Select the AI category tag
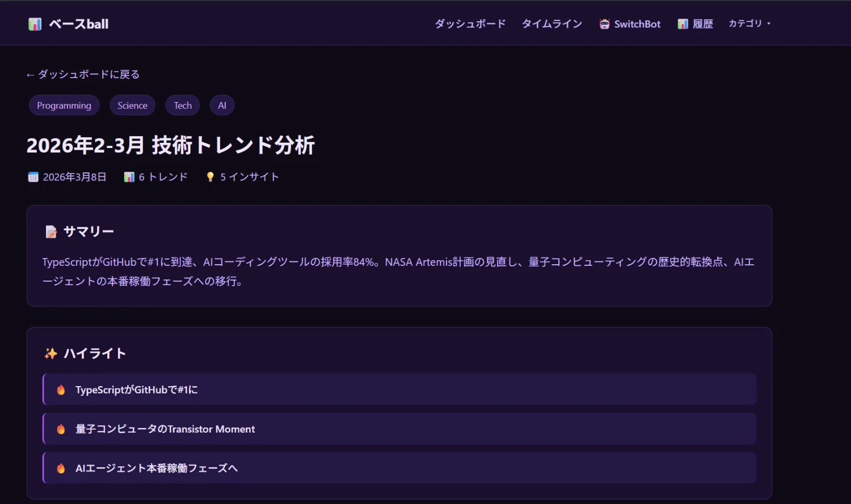851x504 pixels. 222,105
